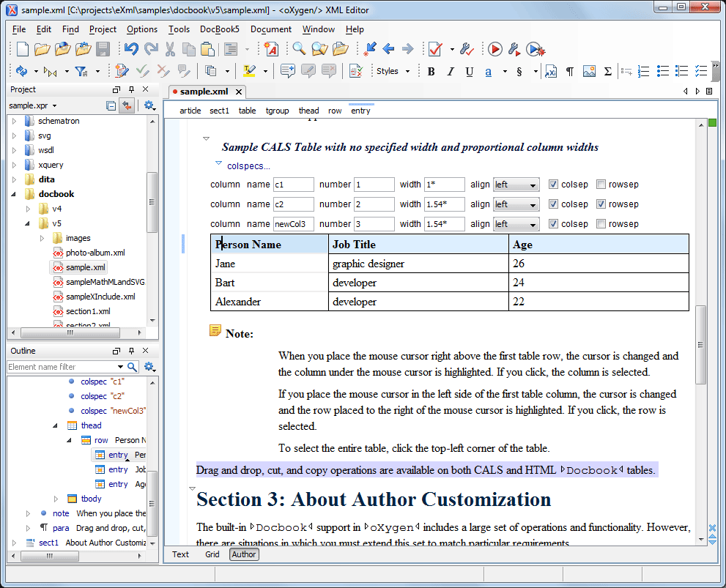
Task: Insert a section using § icon
Action: pos(519,71)
